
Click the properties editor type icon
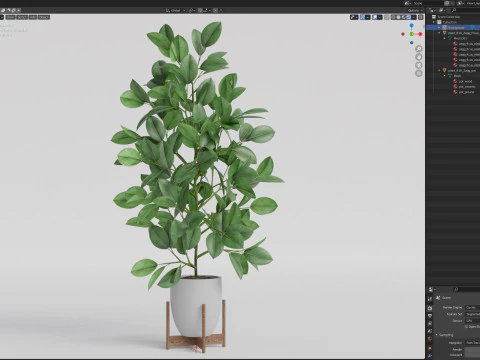coord(431,289)
